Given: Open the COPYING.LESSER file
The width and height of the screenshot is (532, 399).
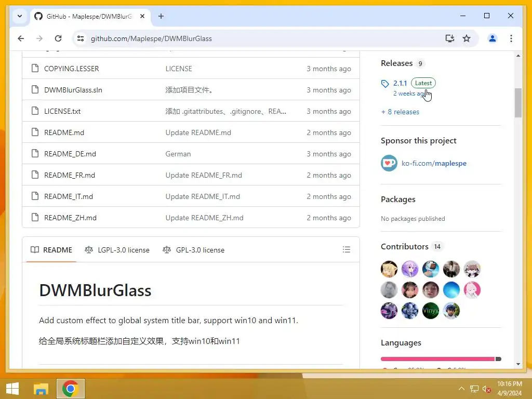Looking at the screenshot, I should (x=72, y=69).
